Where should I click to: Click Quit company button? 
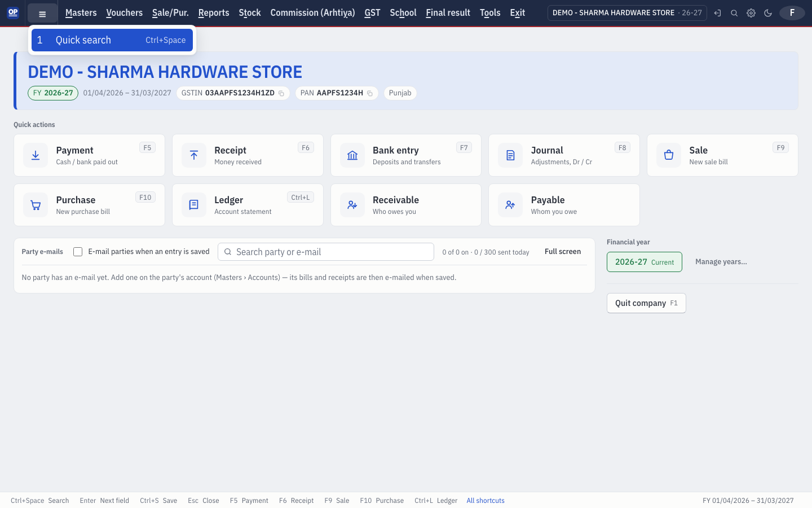point(646,303)
